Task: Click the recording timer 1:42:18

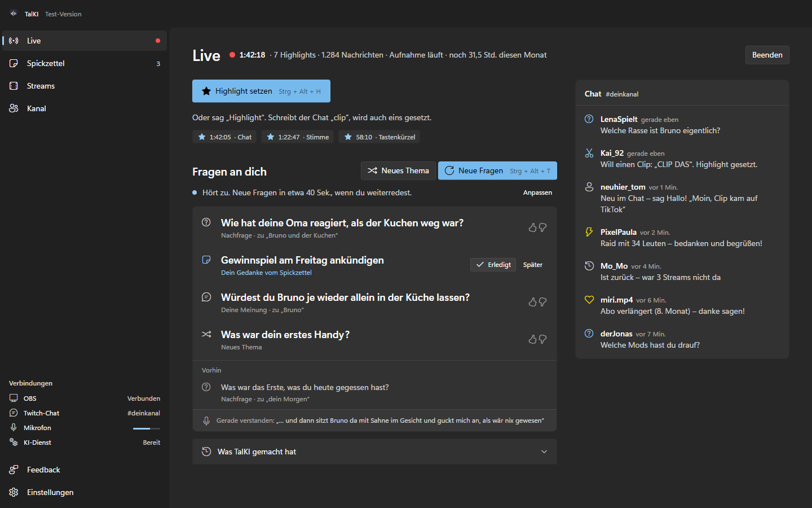Action: tap(252, 55)
